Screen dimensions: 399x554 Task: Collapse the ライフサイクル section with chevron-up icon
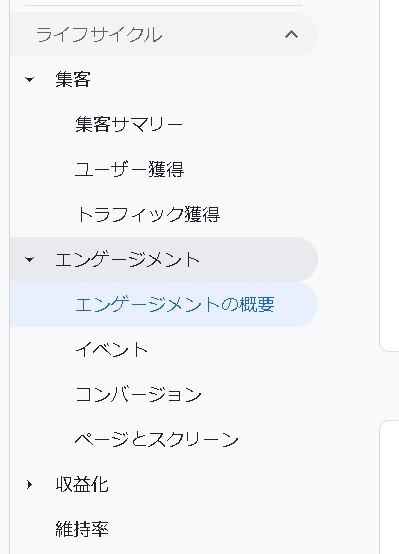click(291, 35)
